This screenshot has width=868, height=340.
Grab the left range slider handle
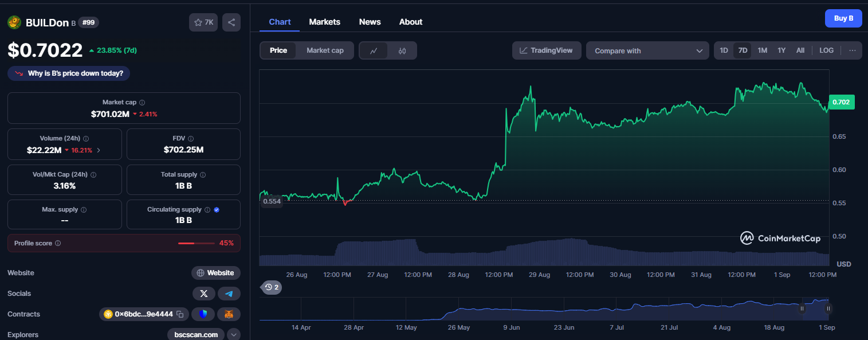point(802,308)
